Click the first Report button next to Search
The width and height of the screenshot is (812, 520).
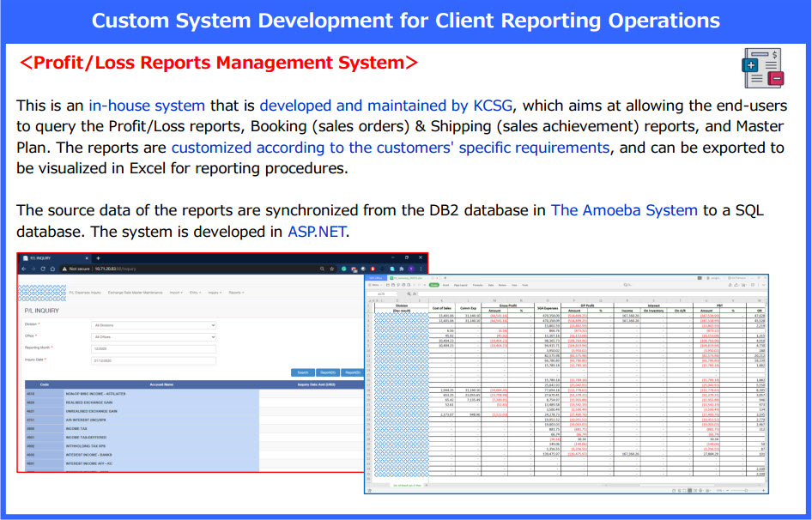coord(327,373)
